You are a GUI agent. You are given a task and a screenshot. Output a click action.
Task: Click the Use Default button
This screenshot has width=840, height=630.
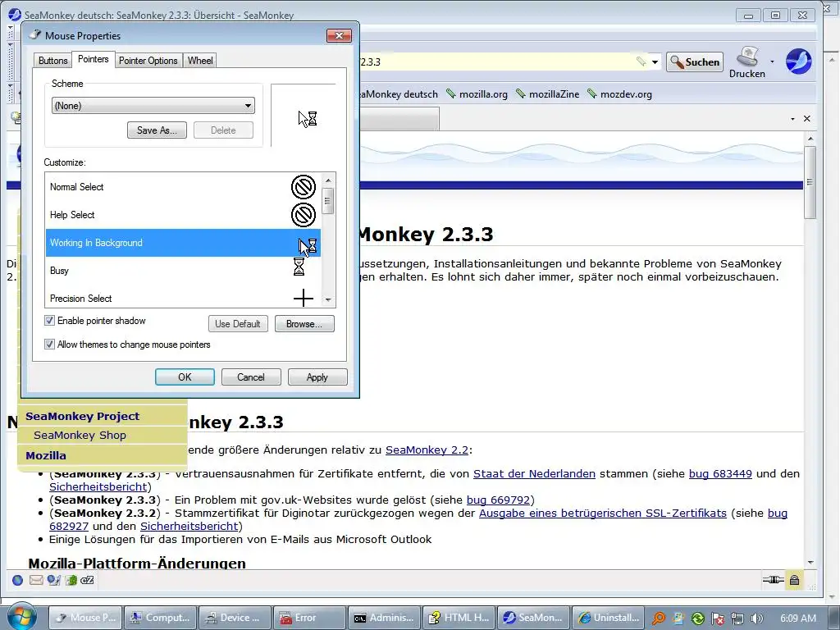click(238, 323)
